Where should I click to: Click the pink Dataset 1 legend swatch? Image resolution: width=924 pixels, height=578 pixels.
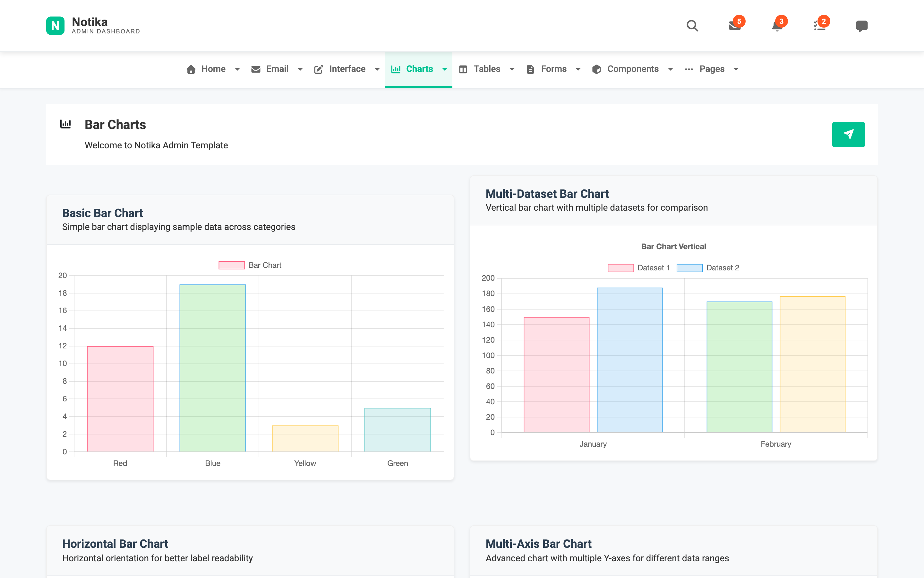620,267
